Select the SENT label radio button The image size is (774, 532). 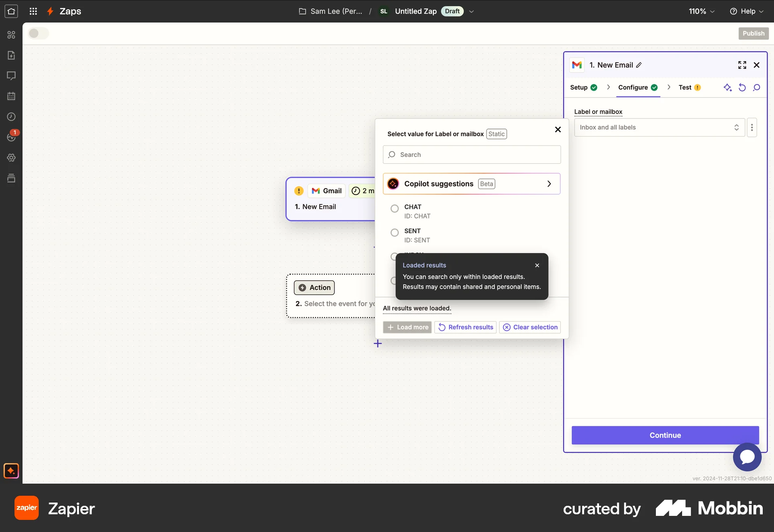tap(394, 233)
